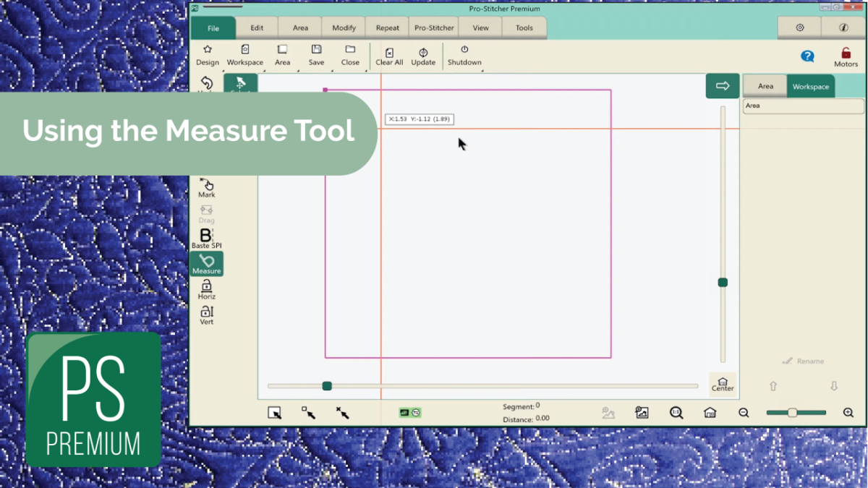
Task: Open the Modify tab
Action: pyautogui.click(x=344, y=28)
